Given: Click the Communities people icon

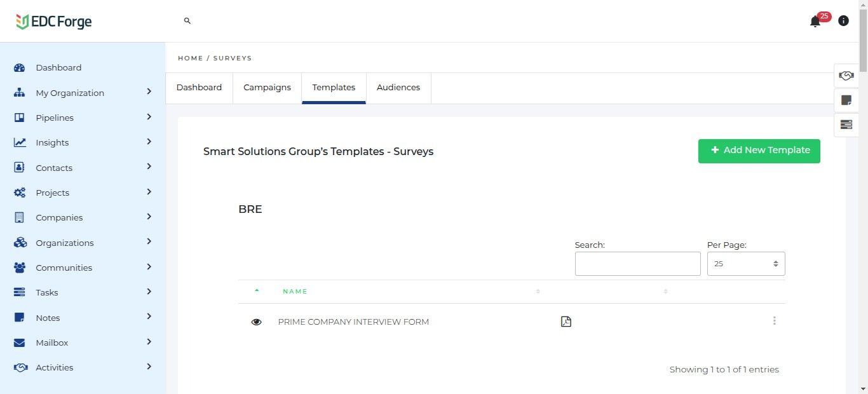Looking at the screenshot, I should click(20, 268).
